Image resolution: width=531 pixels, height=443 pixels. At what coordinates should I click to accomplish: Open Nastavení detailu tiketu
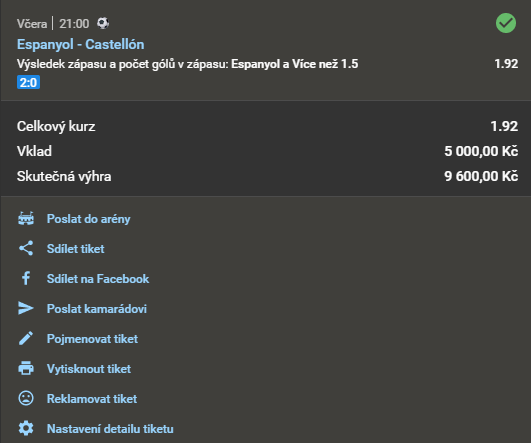(x=110, y=429)
